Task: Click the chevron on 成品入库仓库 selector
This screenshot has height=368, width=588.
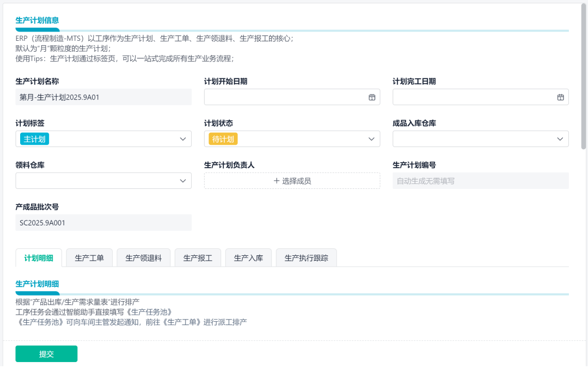Action: [x=560, y=139]
